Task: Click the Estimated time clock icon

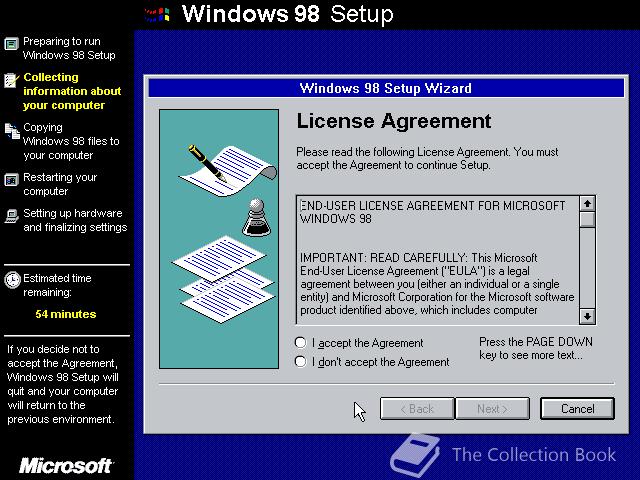Action: tap(12, 280)
